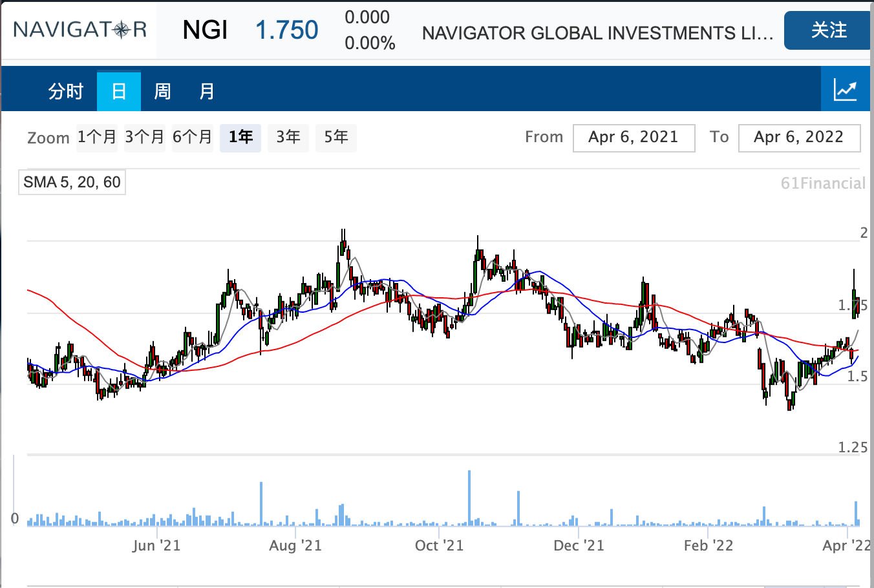This screenshot has height=588, width=874.
Task: Click the 1.25 price axis label
Action: (853, 447)
